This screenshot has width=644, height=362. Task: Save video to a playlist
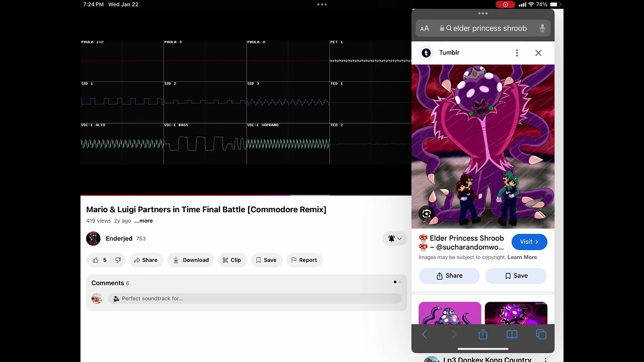click(x=267, y=260)
